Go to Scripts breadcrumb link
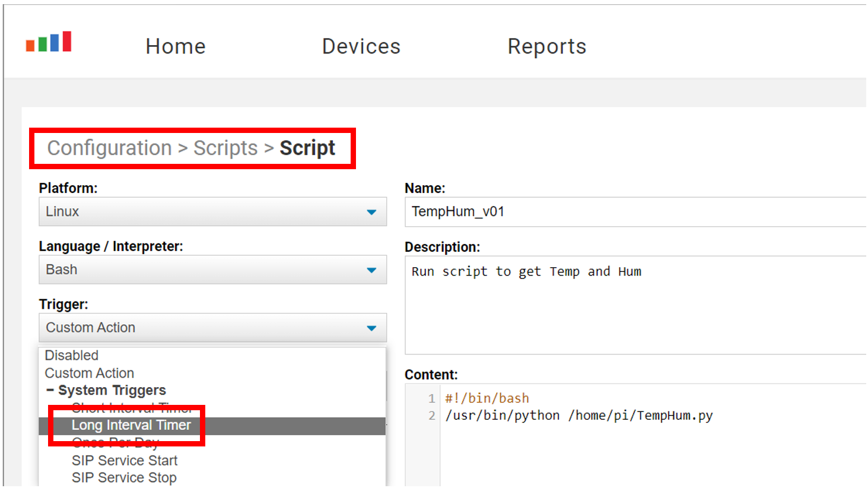868x488 pixels. point(225,148)
